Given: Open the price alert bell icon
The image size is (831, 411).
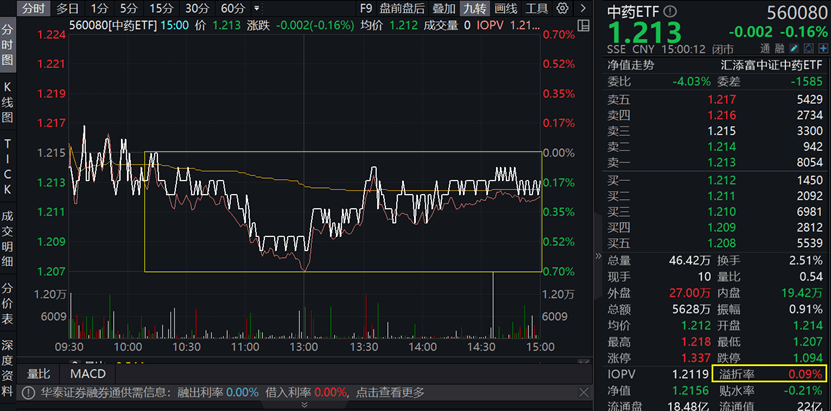Looking at the screenshot, I should [x=805, y=47].
